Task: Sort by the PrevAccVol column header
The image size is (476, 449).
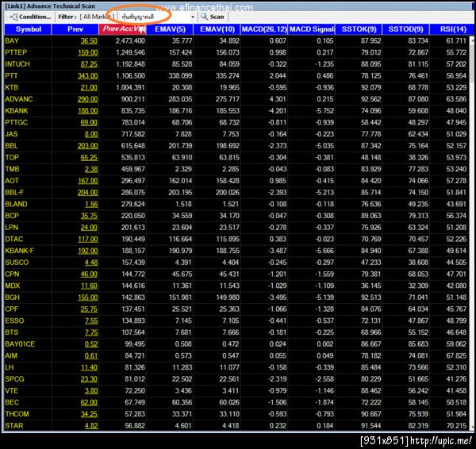Action: 122,29
